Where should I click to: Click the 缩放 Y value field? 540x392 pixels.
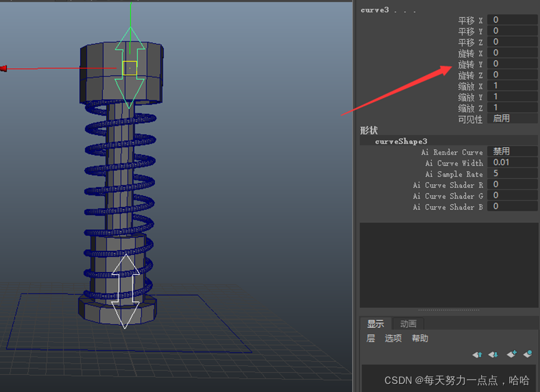tap(513, 97)
